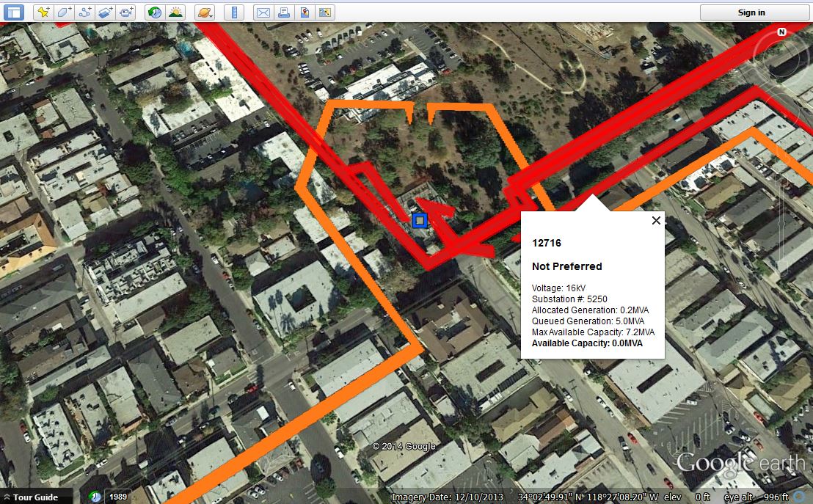Click the Print icon

point(284,12)
